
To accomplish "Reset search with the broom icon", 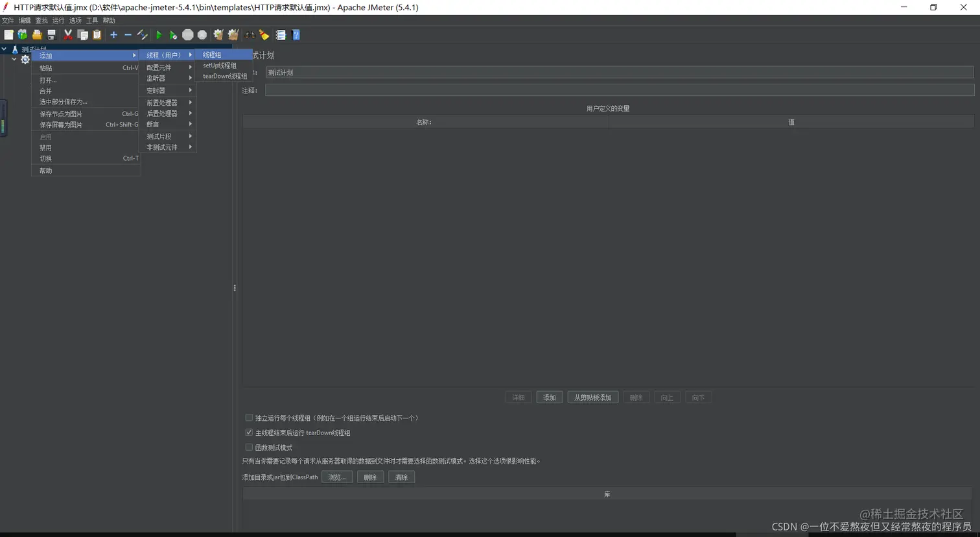I will [264, 35].
